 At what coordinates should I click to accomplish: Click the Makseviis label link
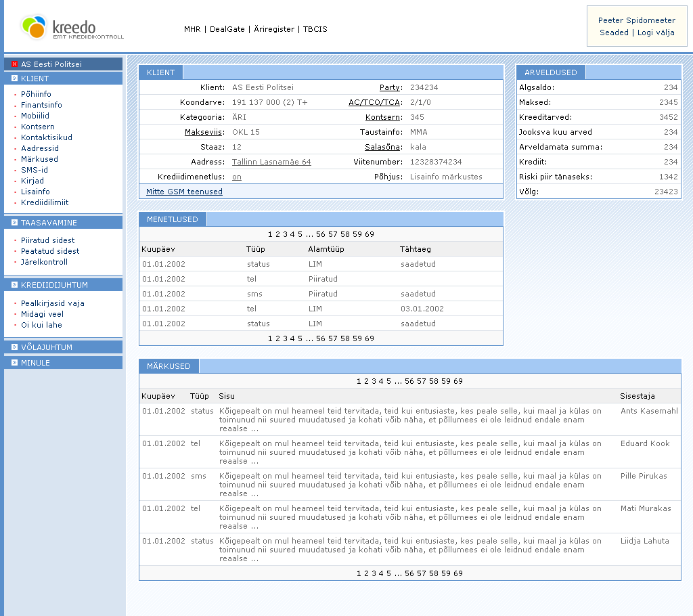pos(204,132)
